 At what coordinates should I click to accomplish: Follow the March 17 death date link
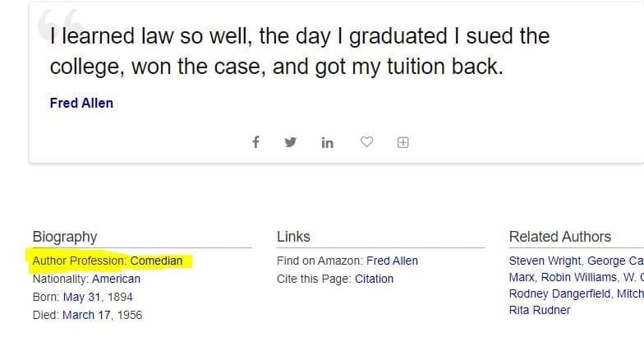(x=86, y=315)
